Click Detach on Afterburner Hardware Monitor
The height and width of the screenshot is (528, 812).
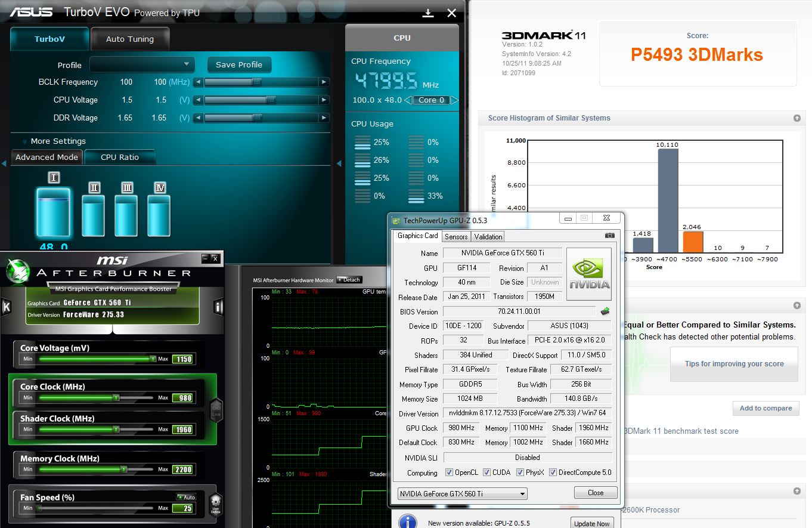(349, 280)
